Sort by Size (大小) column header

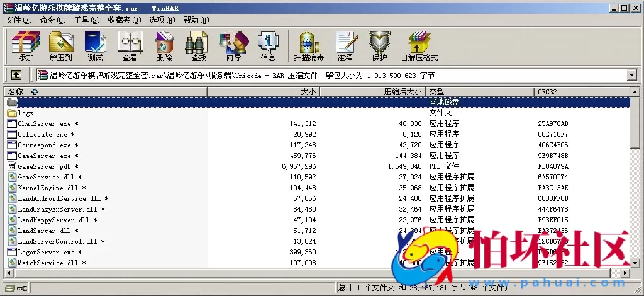(264, 92)
